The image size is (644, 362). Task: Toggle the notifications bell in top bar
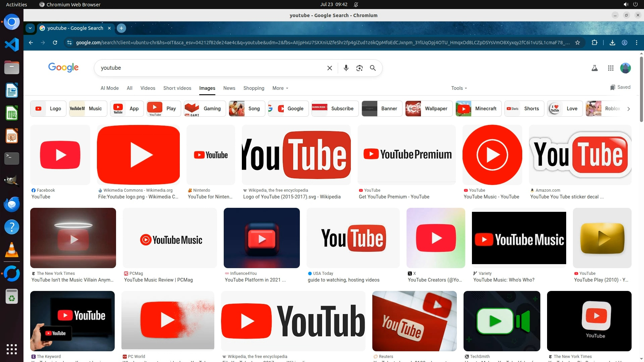tap(356, 4)
